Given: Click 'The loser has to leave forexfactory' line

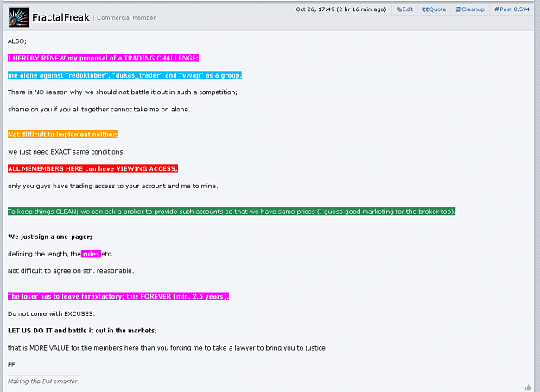Looking at the screenshot, I should [x=118, y=296].
